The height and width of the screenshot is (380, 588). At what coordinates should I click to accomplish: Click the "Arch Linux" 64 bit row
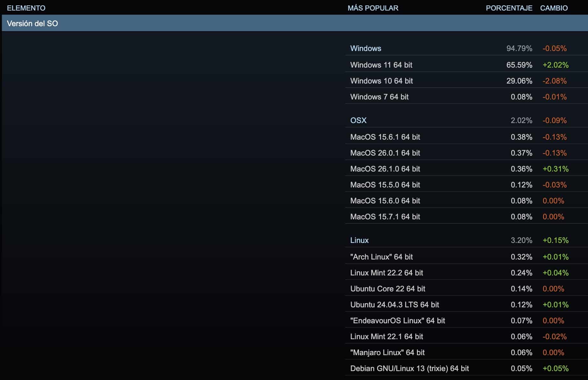[467, 257]
